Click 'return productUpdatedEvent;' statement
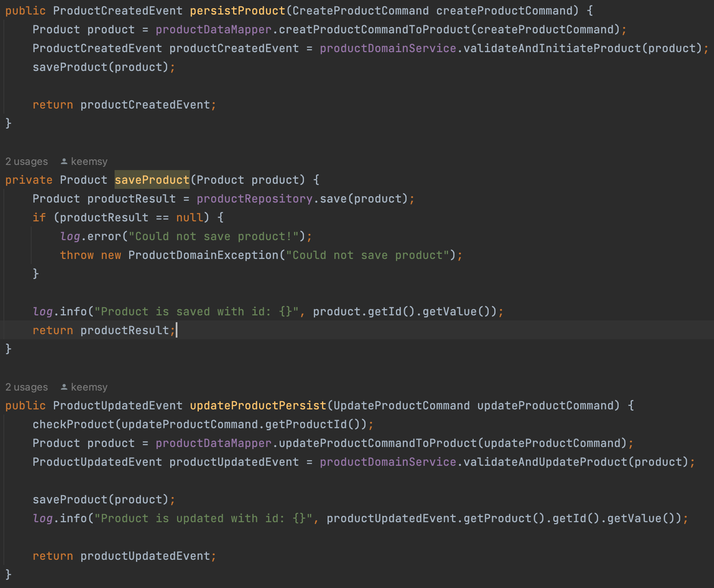This screenshot has width=714, height=588. click(124, 556)
